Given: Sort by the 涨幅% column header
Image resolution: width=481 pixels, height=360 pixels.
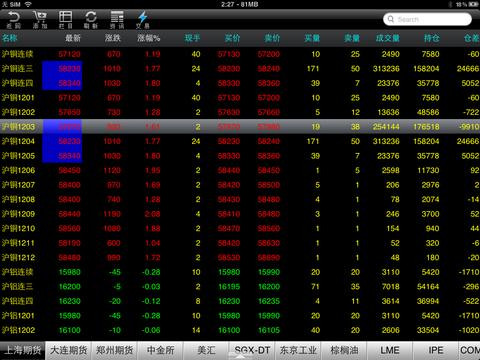Looking at the screenshot, I should point(149,38).
